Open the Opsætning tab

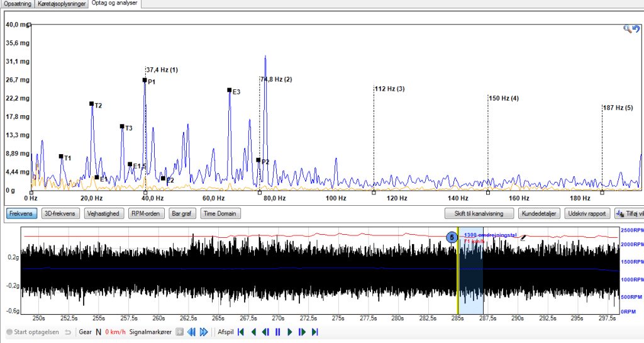point(17,4)
